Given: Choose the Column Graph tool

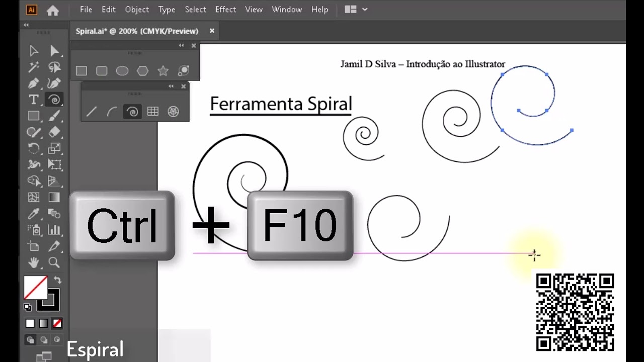Looking at the screenshot, I should coord(54,230).
